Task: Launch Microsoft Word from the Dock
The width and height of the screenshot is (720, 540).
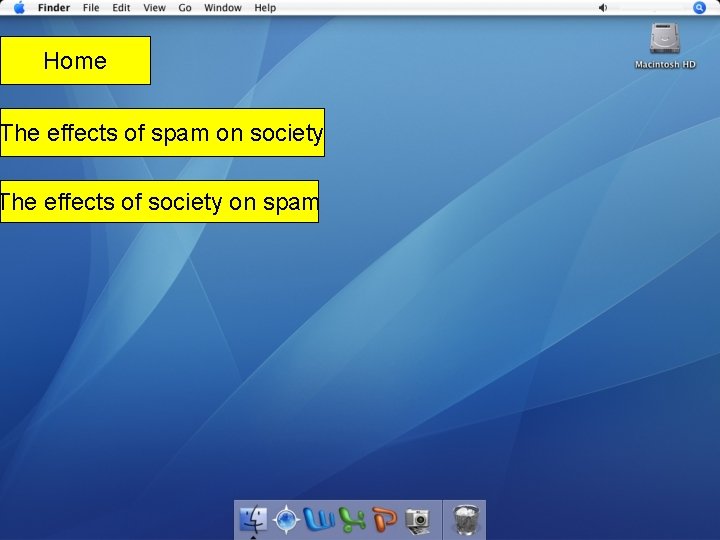Action: (x=319, y=519)
